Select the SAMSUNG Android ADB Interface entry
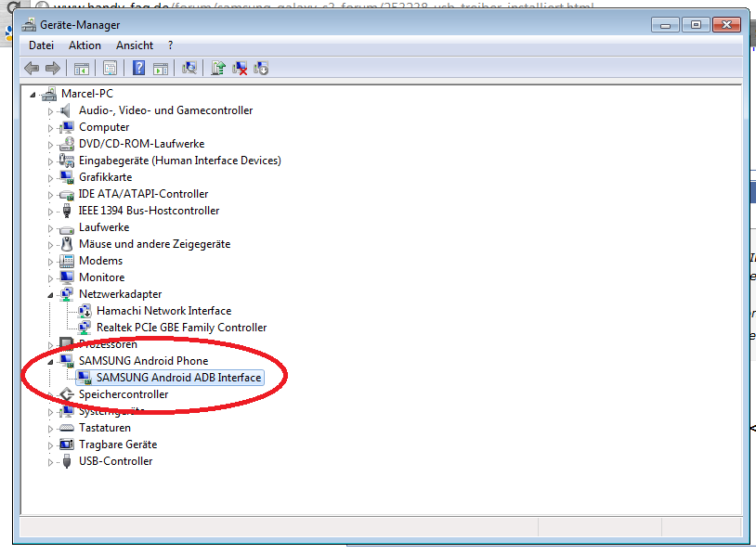This screenshot has height=554, width=756. coord(178,378)
